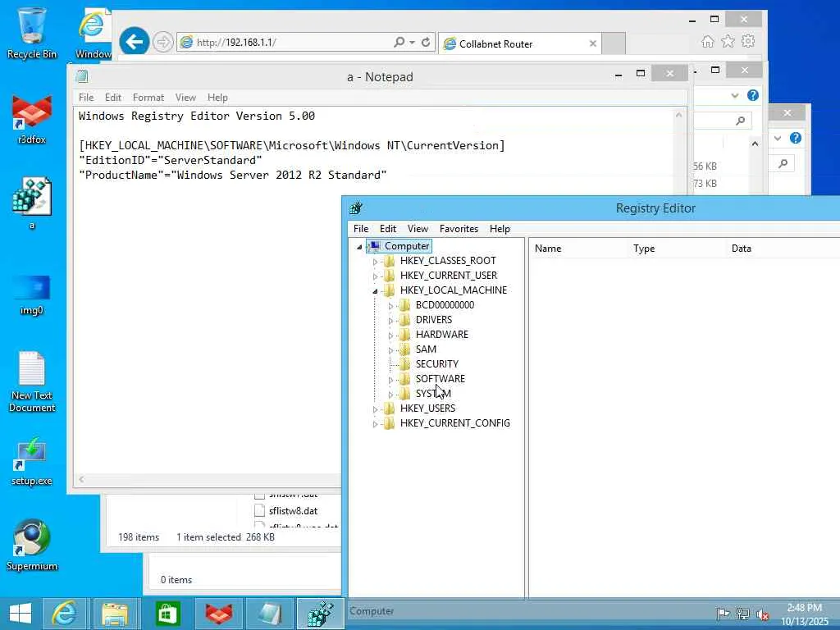Click the Name column header in Registry Editor
Image resolution: width=840 pixels, height=630 pixels.
tap(578, 249)
